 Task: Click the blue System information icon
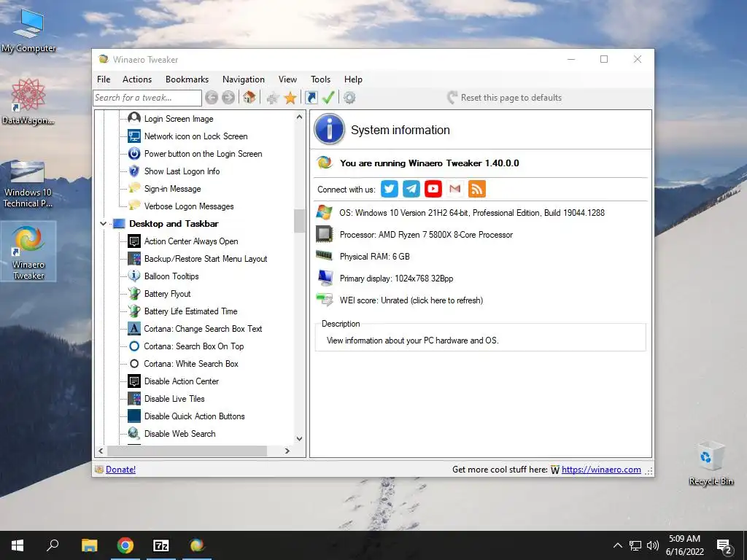pos(329,129)
